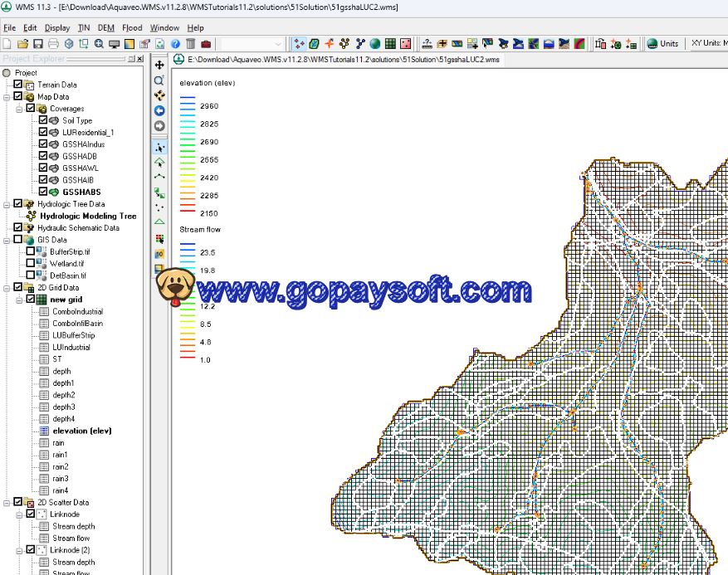728x575 pixels.
Task: Click the blue Help question mark icon
Action: [x=175, y=43]
